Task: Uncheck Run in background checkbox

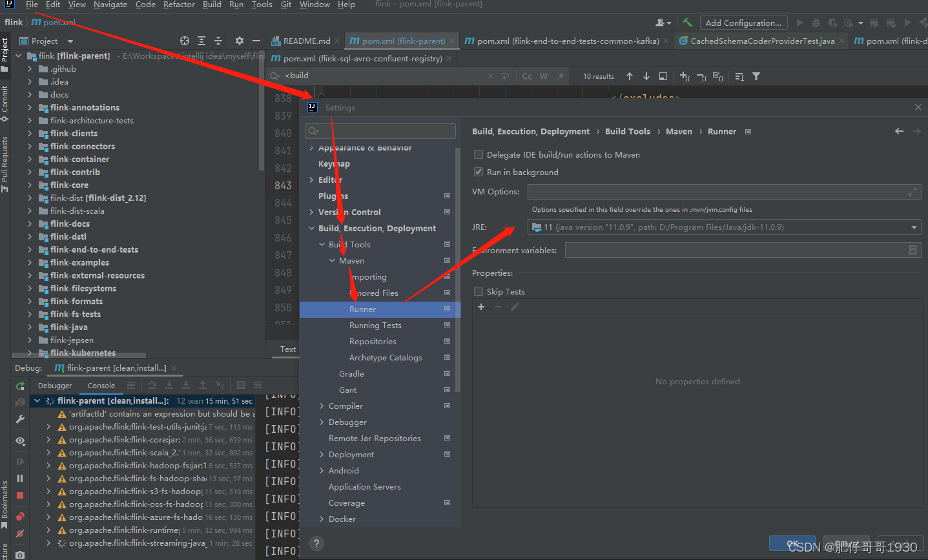Action: click(479, 172)
